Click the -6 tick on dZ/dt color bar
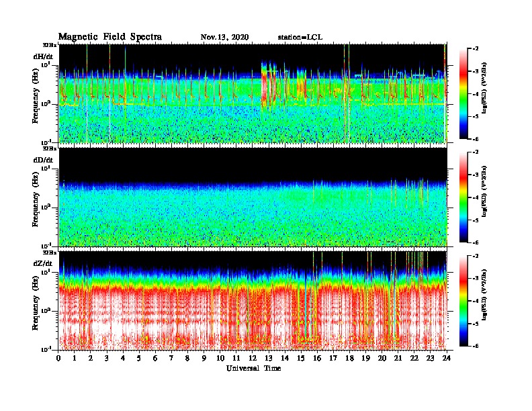 (476, 346)
